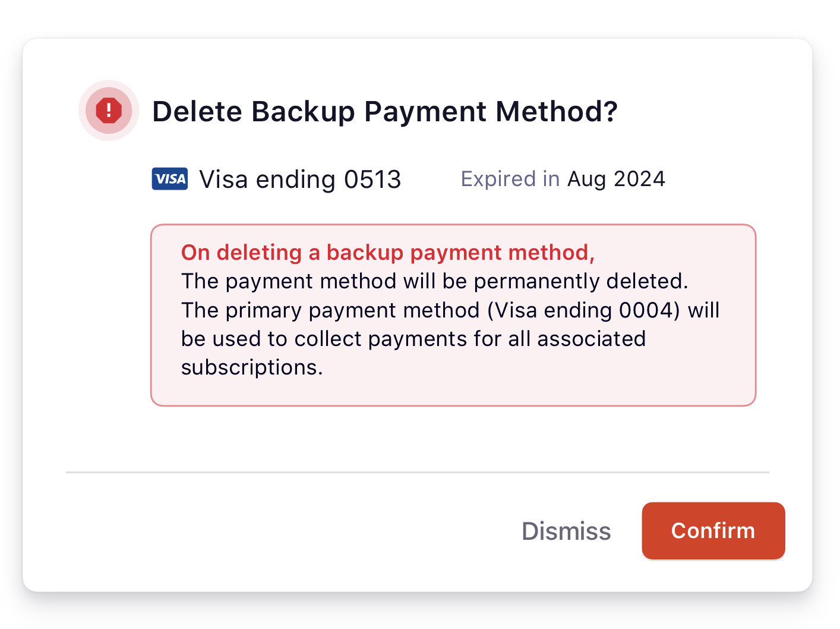Screen dimensions: 840x629
Task: Click the "Expired in" label
Action: tap(510, 179)
